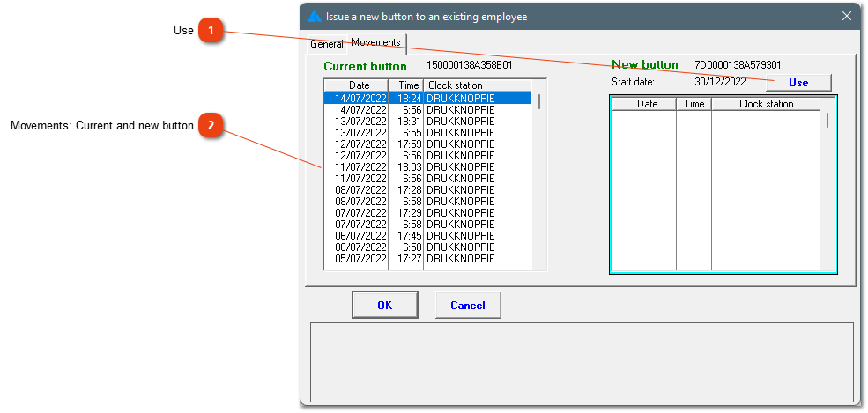The image size is (868, 413).
Task: Select the 11/07/2022 18:03 movement row
Action: [x=428, y=167]
